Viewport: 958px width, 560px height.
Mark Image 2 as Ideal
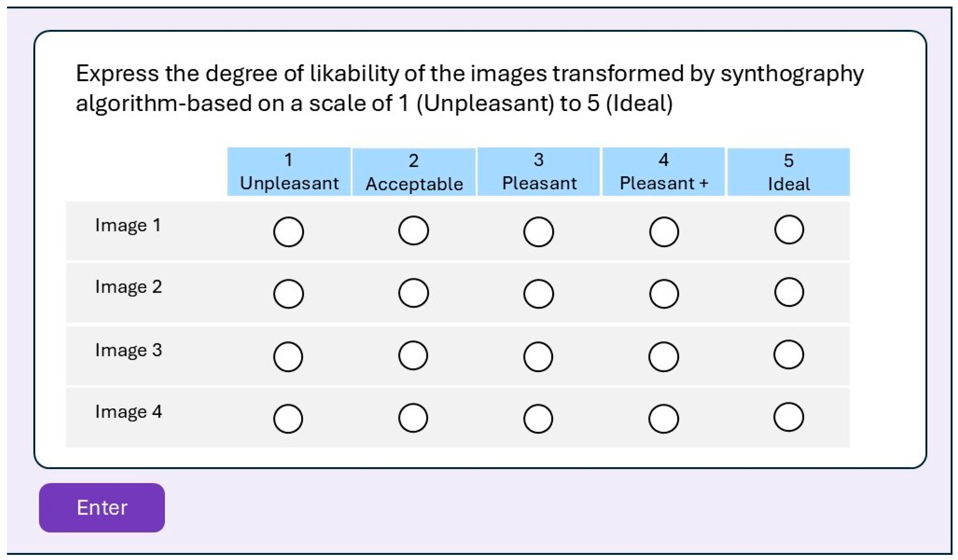tap(789, 292)
